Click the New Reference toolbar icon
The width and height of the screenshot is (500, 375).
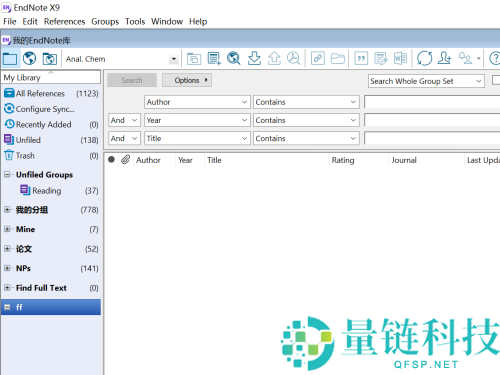[214, 59]
